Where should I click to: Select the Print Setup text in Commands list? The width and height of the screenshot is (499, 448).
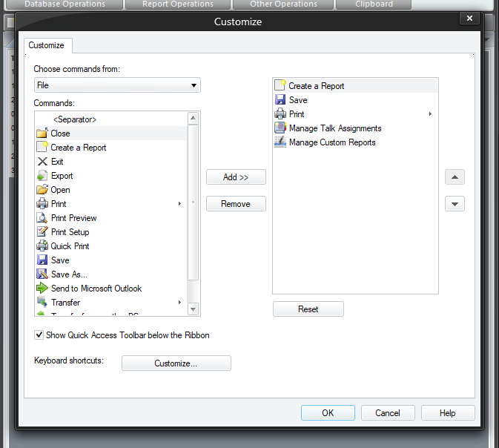click(x=70, y=232)
